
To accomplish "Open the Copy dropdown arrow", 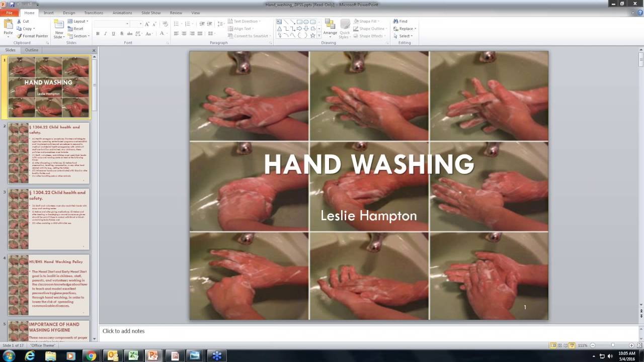I will 34,29.
